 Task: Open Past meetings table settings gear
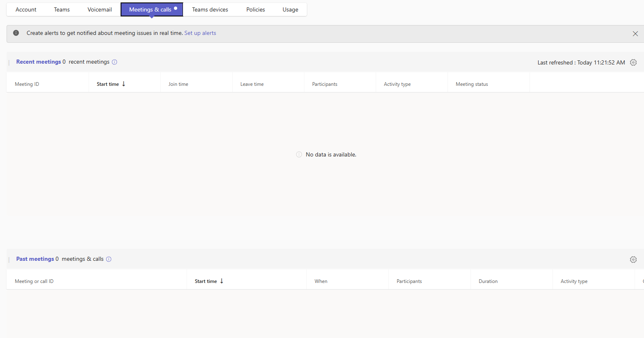coord(633,260)
